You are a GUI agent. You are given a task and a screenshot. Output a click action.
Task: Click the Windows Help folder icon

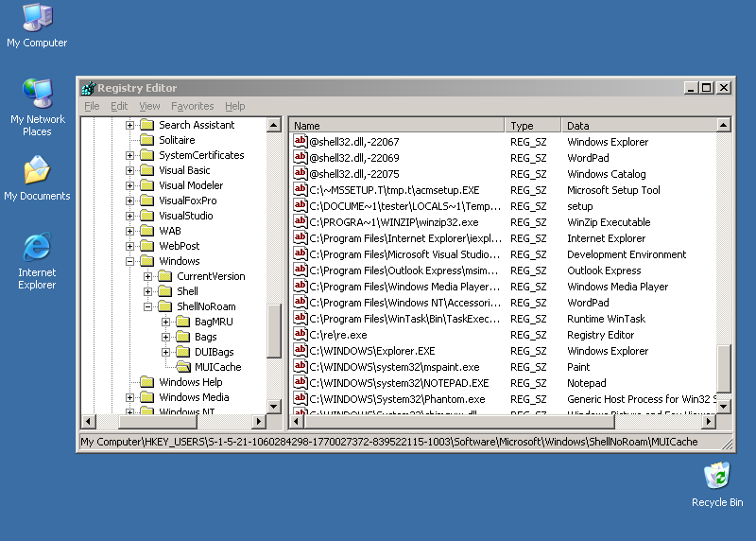(147, 382)
